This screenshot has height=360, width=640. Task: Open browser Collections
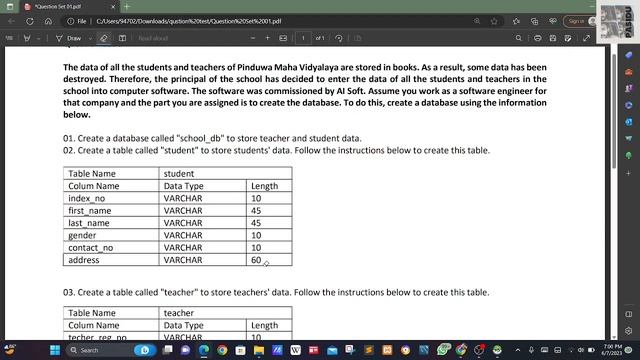coord(535,21)
